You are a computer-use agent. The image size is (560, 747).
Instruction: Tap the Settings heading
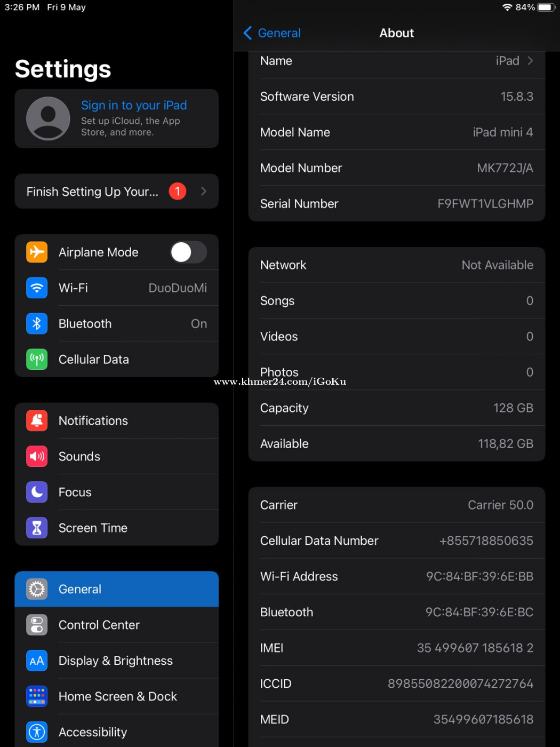(63, 69)
